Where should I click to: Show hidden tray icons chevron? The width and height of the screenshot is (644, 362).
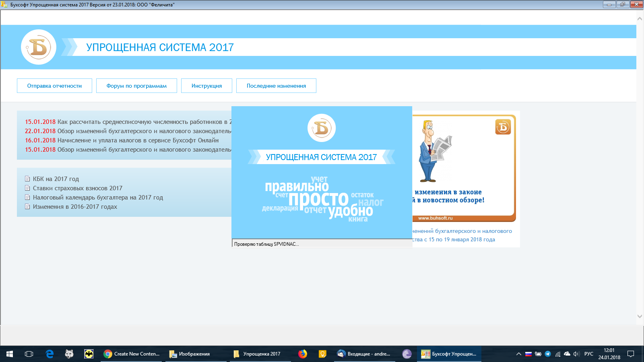[x=519, y=354]
